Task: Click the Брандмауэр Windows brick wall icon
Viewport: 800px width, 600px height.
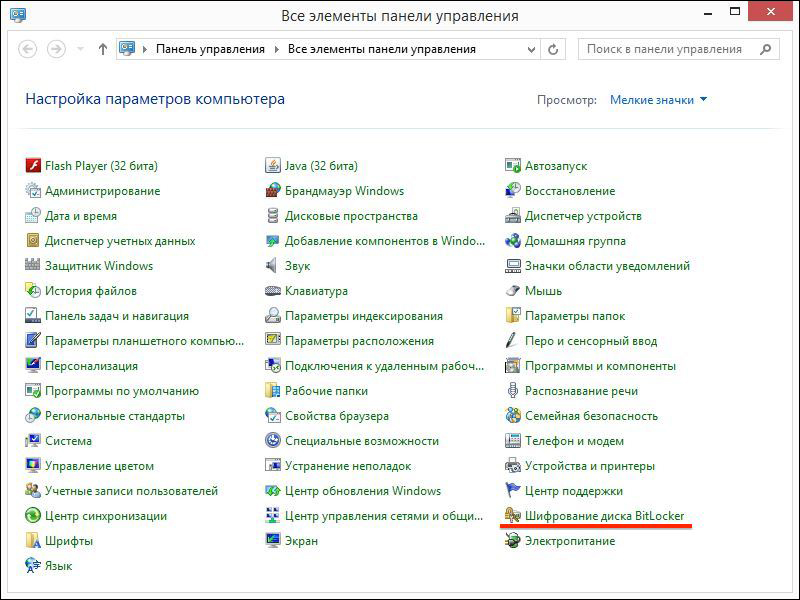Action: point(273,190)
